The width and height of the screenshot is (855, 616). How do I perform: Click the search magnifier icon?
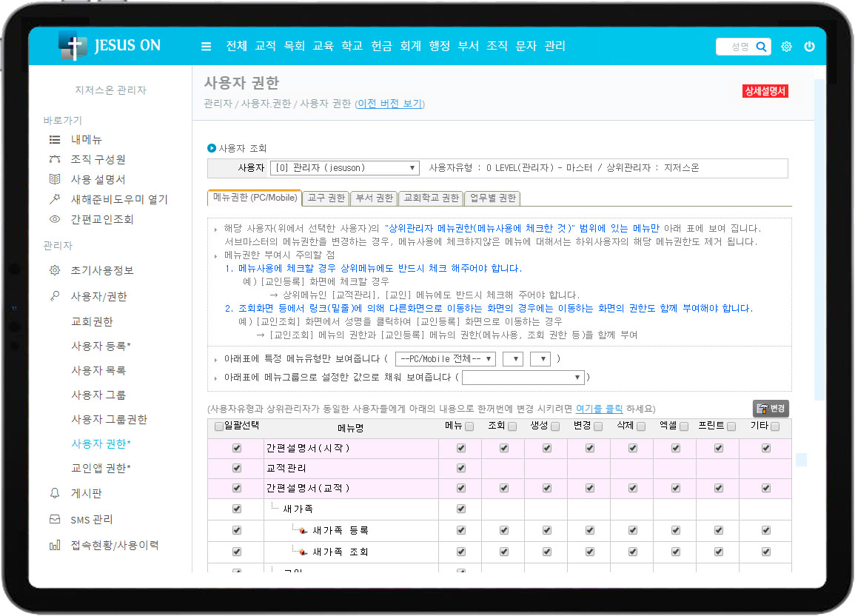pos(760,47)
